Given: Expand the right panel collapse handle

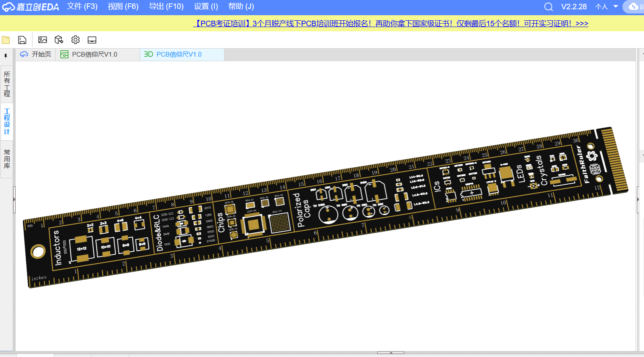Looking at the screenshot, I should [x=638, y=199].
